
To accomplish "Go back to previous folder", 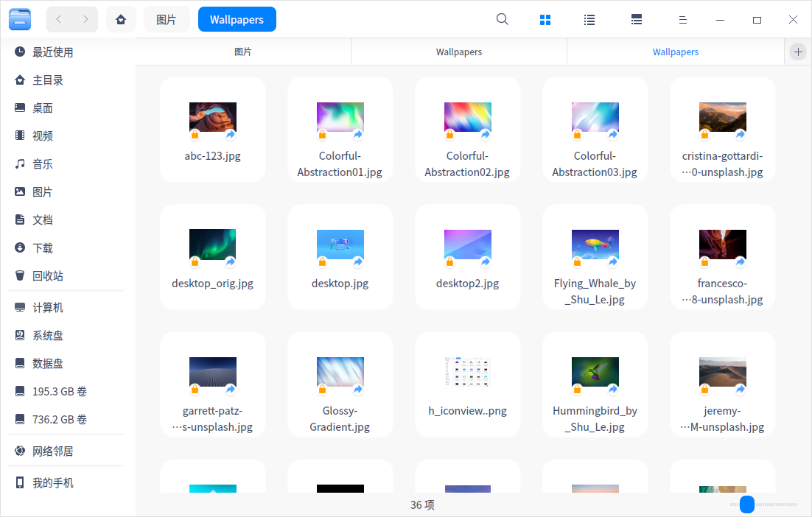I will coord(59,20).
